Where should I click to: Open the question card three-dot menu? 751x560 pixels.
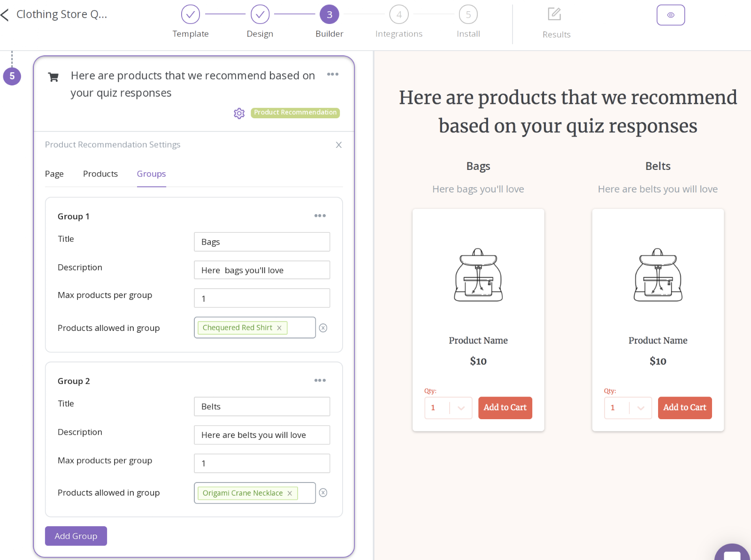point(333,74)
